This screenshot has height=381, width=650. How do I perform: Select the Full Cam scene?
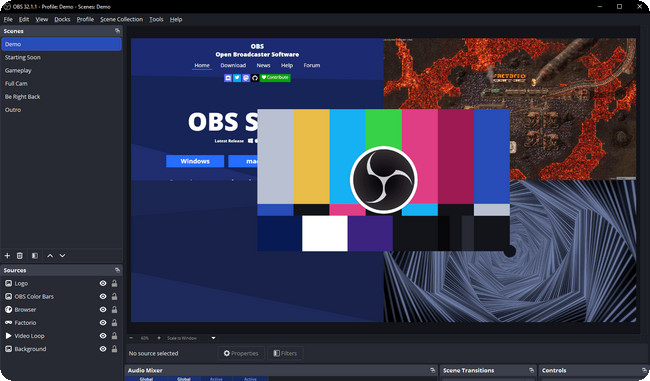point(61,83)
